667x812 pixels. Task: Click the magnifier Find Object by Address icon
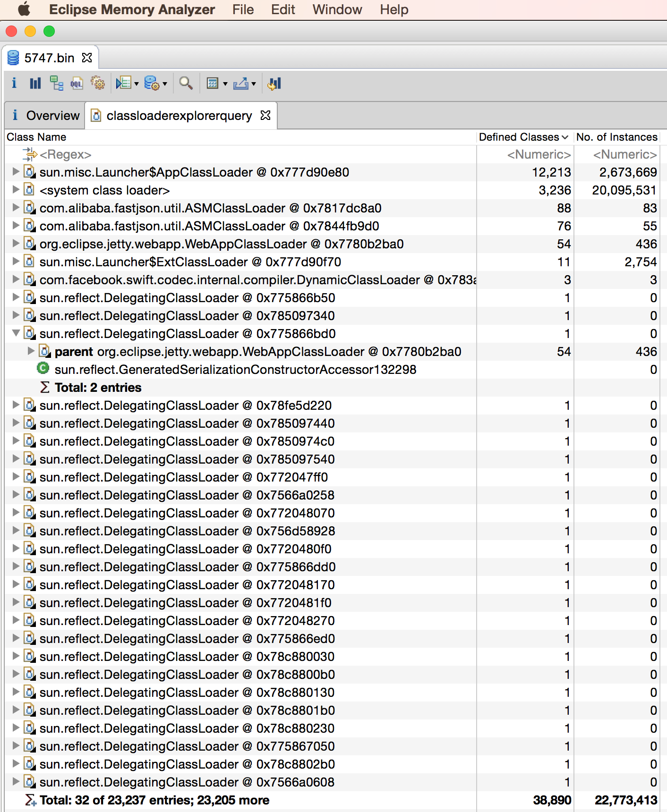[x=186, y=84]
